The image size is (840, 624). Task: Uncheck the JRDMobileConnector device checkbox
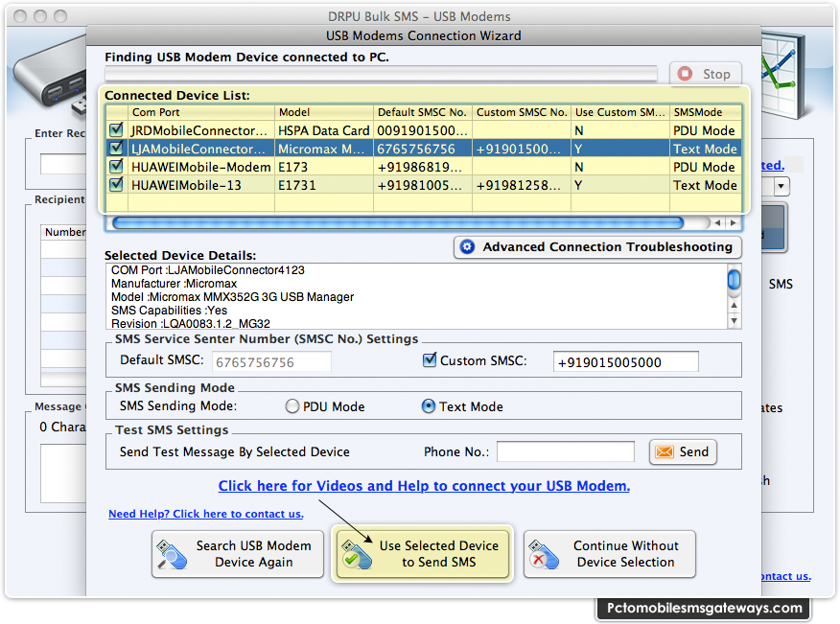pyautogui.click(x=116, y=130)
